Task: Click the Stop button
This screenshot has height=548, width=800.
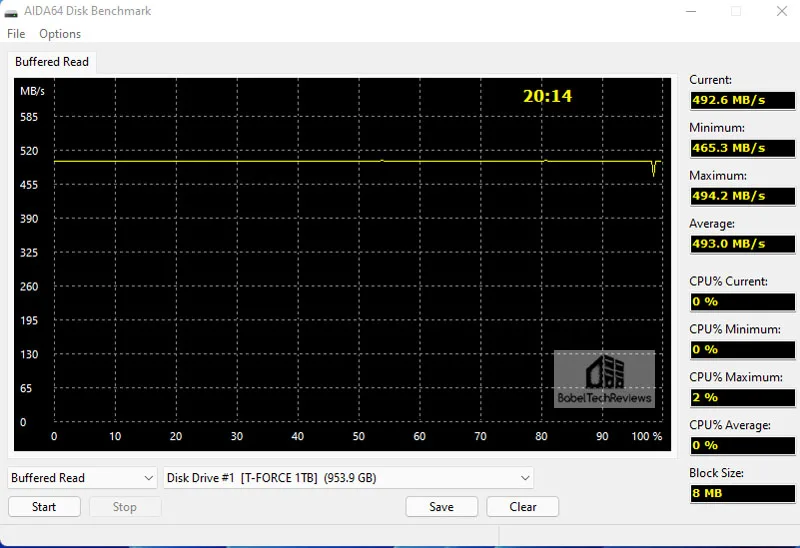Action: [125, 507]
